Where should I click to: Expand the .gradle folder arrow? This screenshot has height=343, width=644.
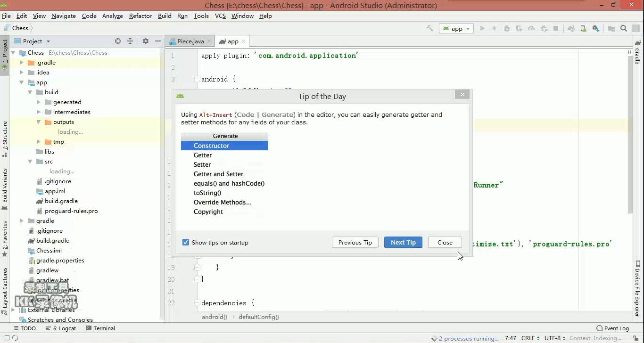tap(21, 63)
